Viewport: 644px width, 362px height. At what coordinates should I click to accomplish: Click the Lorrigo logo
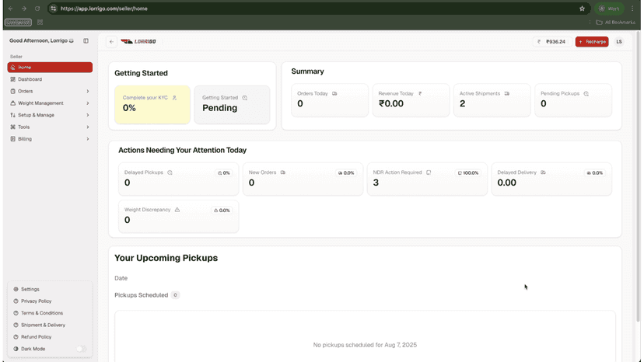[x=138, y=41]
